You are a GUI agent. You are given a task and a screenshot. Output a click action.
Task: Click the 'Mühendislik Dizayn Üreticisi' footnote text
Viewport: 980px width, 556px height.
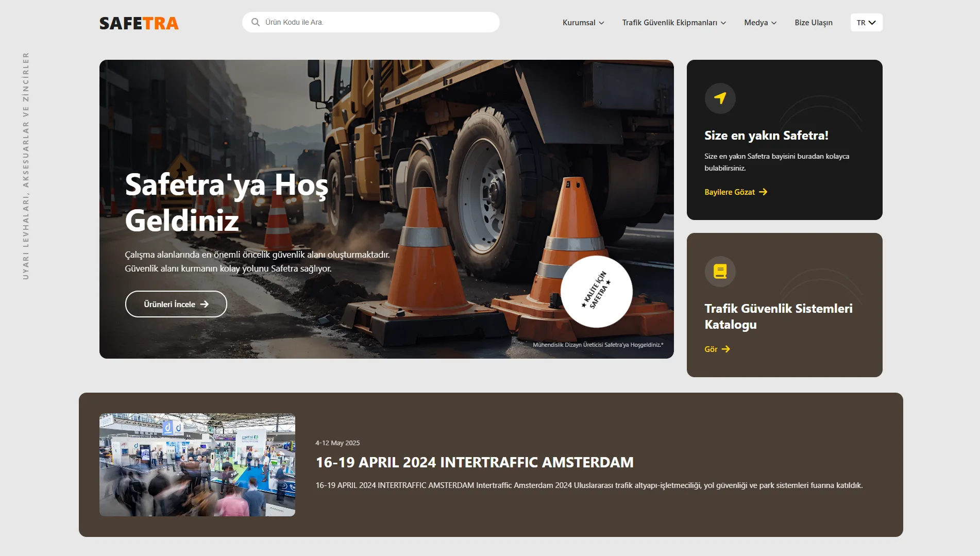tap(598, 345)
